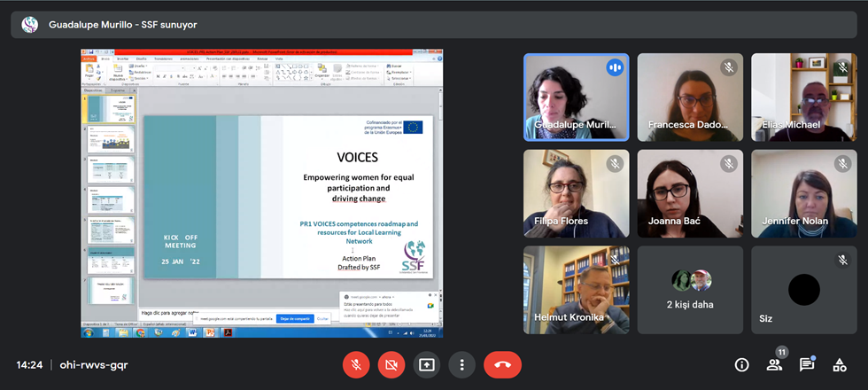This screenshot has height=390, width=868.
Task: Choose Filipa Flores's video tile
Action: pyautogui.click(x=576, y=193)
